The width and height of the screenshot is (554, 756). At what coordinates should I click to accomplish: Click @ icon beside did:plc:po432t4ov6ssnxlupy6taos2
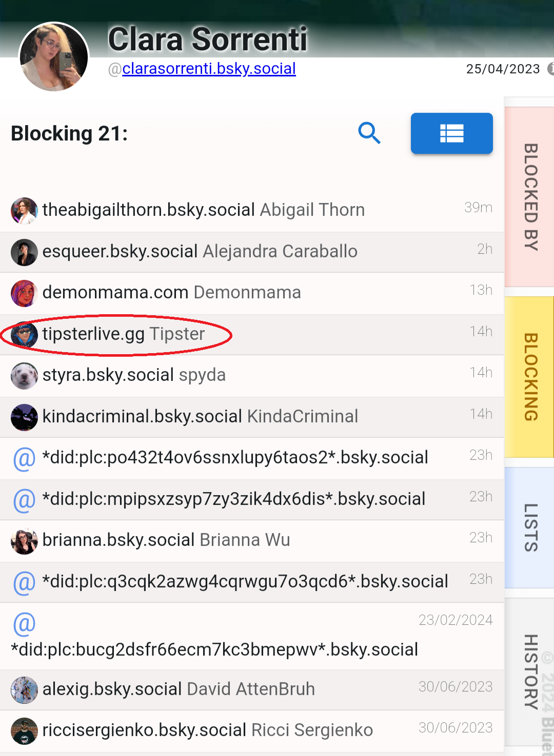[24, 458]
